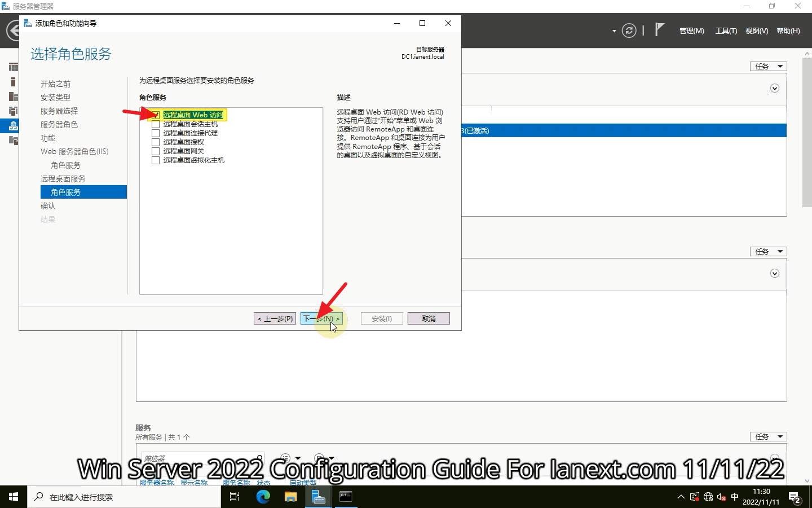Open 工具(T) menu

point(726,31)
